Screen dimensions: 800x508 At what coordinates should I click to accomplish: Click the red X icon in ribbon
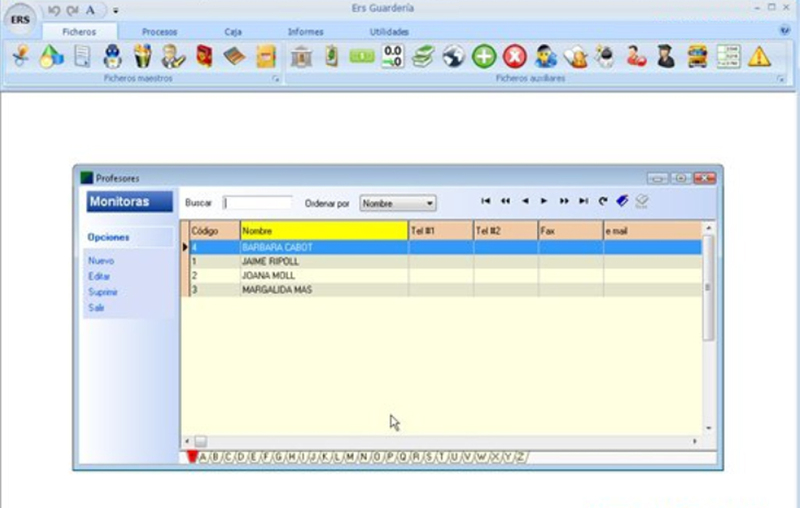point(514,57)
